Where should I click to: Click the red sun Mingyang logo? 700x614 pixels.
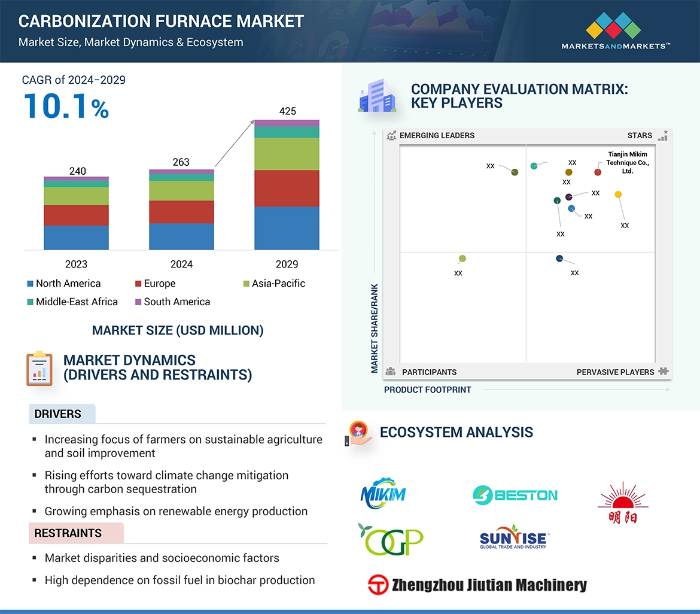click(x=623, y=502)
